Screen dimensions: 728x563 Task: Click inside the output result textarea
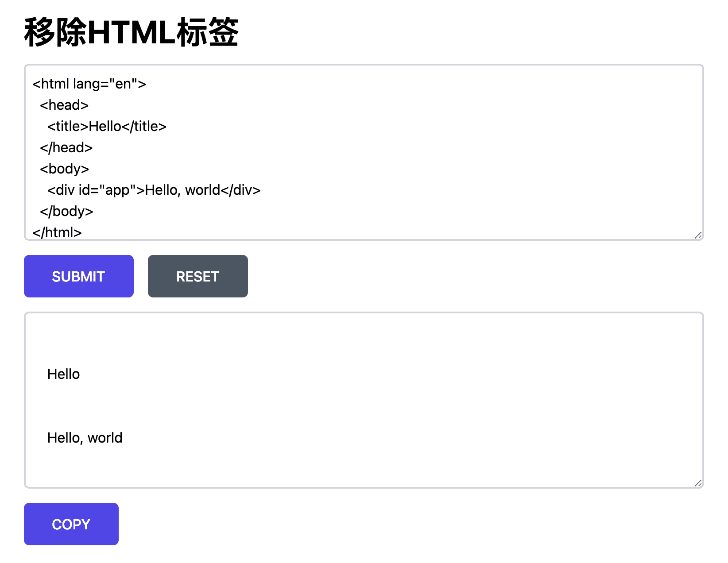point(354,398)
